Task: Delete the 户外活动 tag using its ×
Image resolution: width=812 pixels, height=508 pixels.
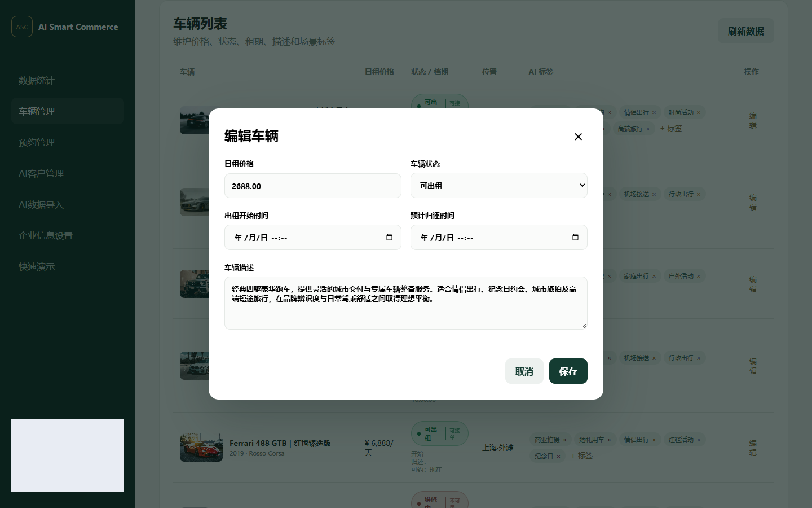Action: pyautogui.click(x=699, y=277)
